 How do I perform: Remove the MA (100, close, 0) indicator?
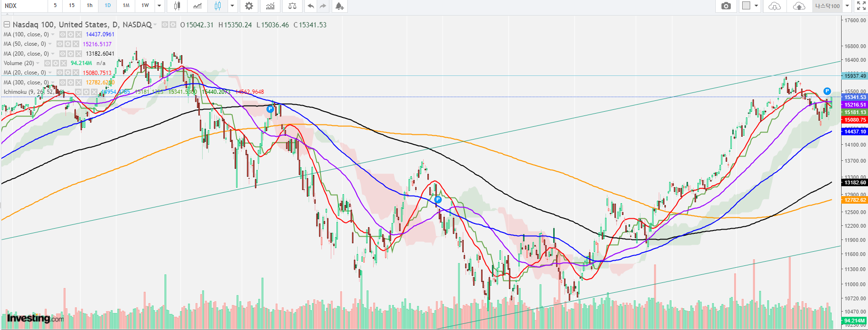pyautogui.click(x=79, y=34)
